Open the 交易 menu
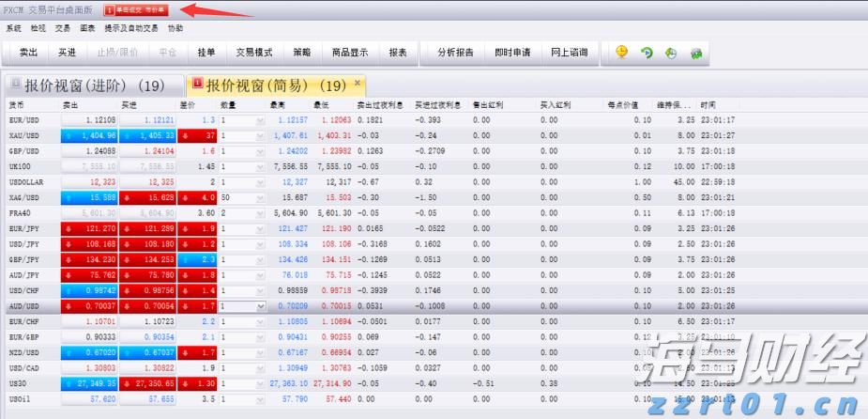868x419 pixels. coord(62,28)
